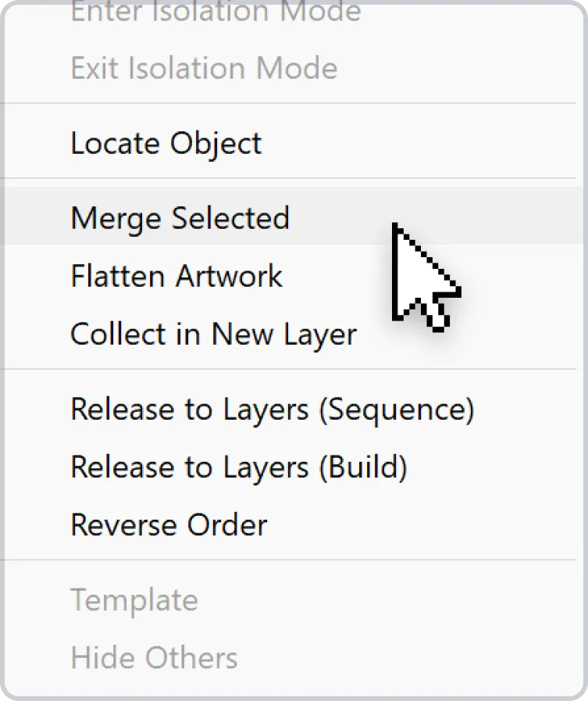588x701 pixels.
Task: Choose Locate Object option
Action: (x=293, y=143)
